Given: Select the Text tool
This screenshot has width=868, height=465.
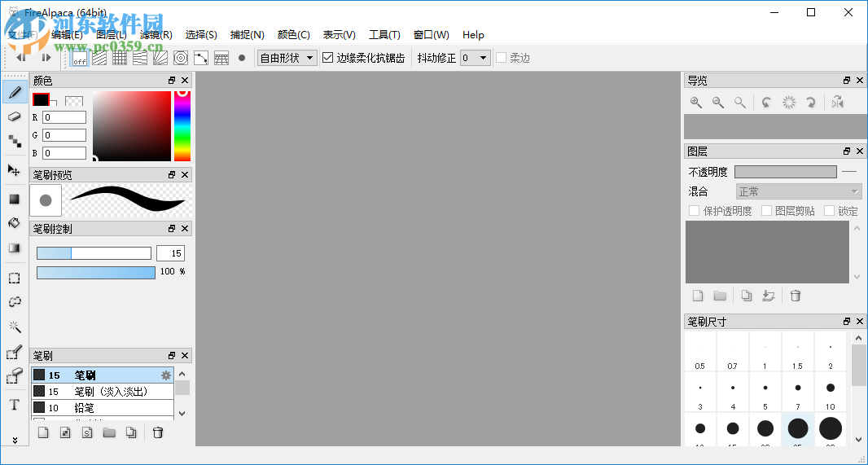Looking at the screenshot, I should [x=15, y=405].
